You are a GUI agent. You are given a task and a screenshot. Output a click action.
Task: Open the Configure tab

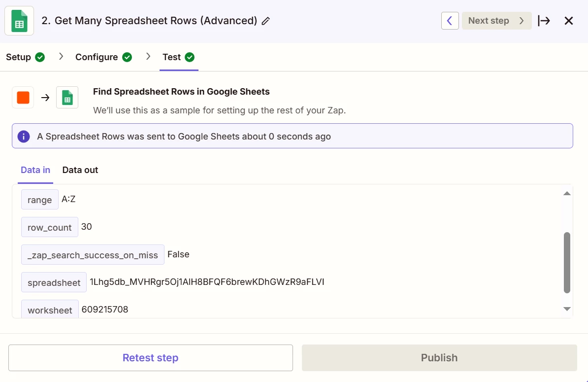tap(97, 57)
